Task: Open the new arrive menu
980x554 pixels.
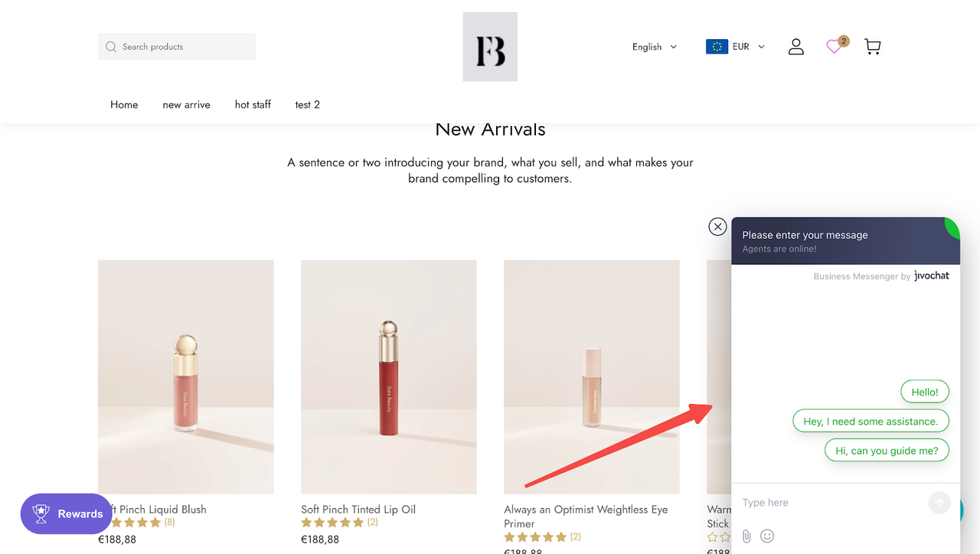Action: tap(186, 105)
